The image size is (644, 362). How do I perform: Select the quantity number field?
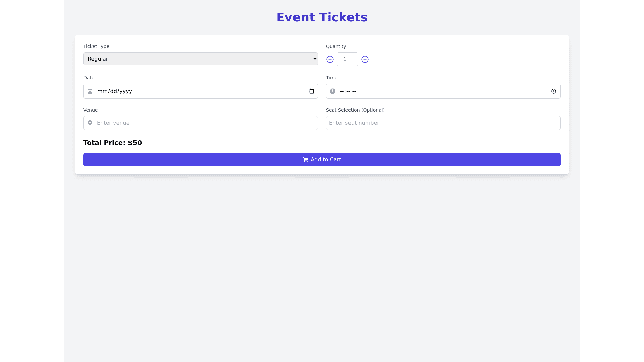coord(347,59)
